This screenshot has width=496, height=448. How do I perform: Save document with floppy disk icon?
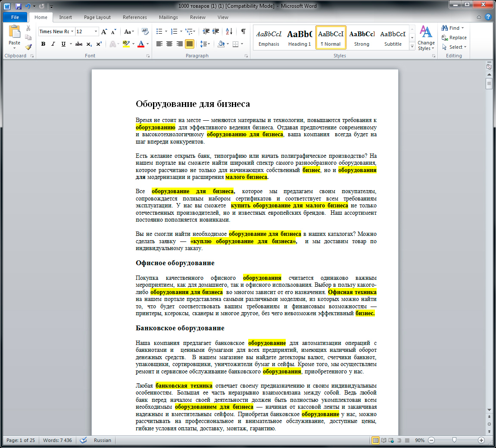[18, 6]
